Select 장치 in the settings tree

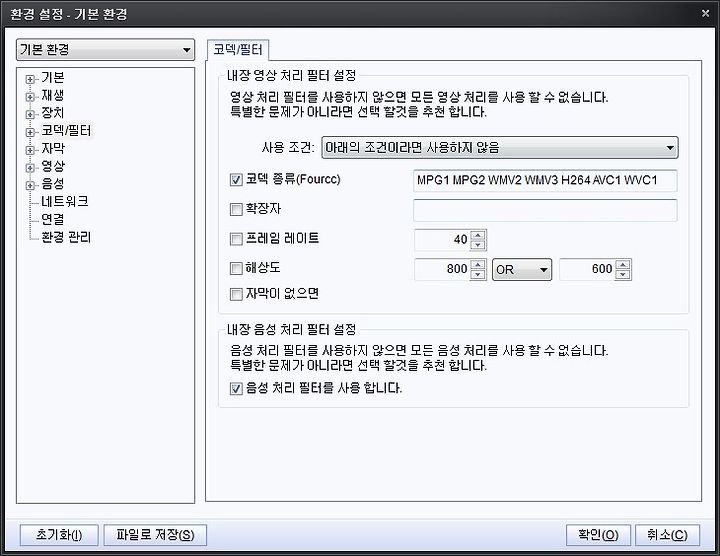click(53, 112)
